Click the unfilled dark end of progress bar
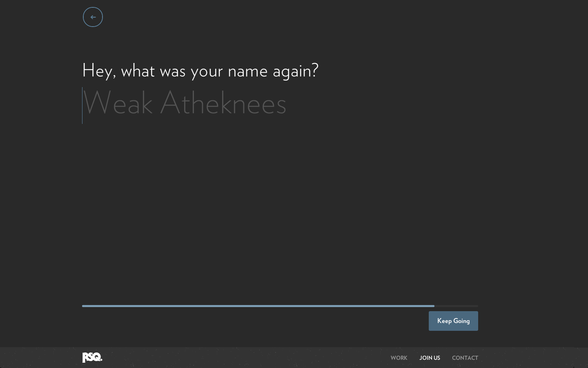The height and width of the screenshot is (368, 588). (457, 306)
